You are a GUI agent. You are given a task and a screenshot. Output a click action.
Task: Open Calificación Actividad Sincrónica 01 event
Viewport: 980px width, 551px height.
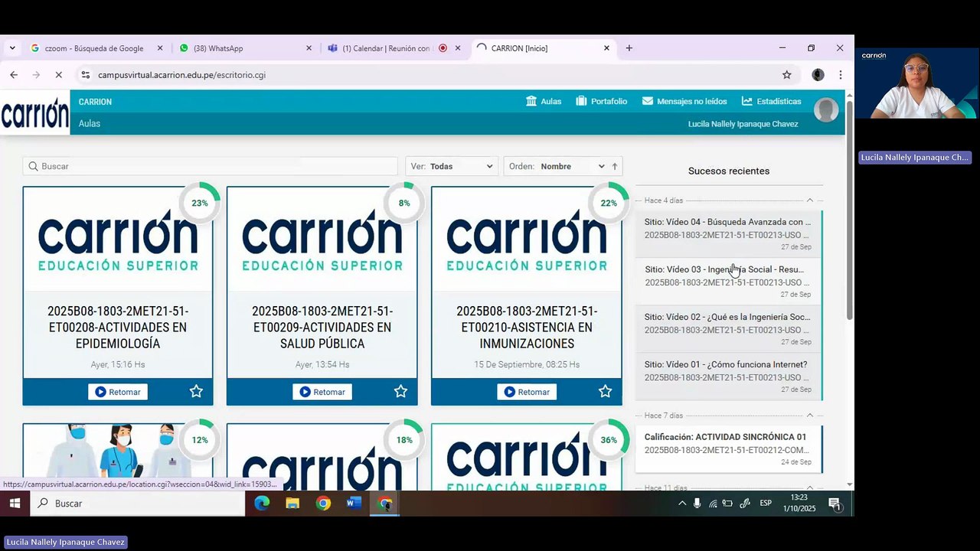[728, 449]
